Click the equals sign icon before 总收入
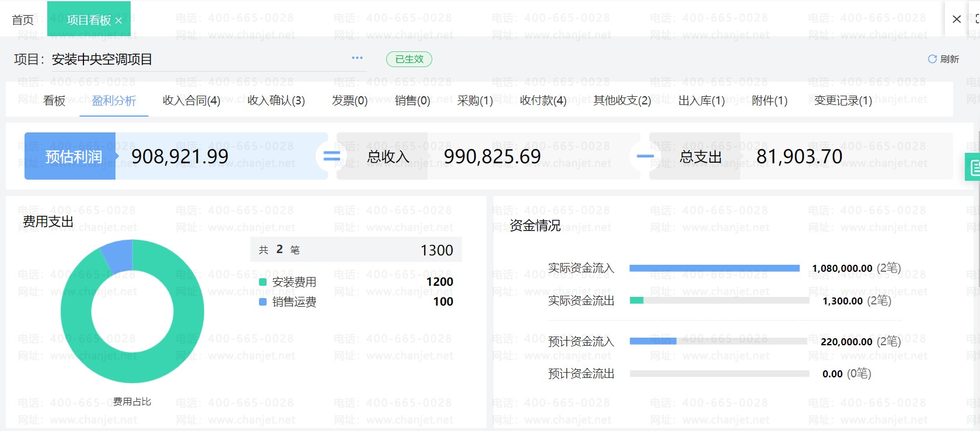 pyautogui.click(x=331, y=156)
